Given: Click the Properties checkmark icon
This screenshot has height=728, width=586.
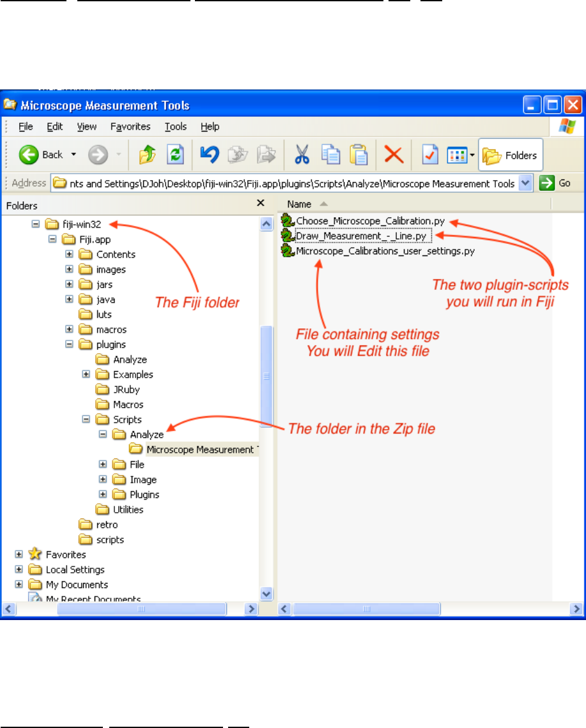Looking at the screenshot, I should (430, 155).
